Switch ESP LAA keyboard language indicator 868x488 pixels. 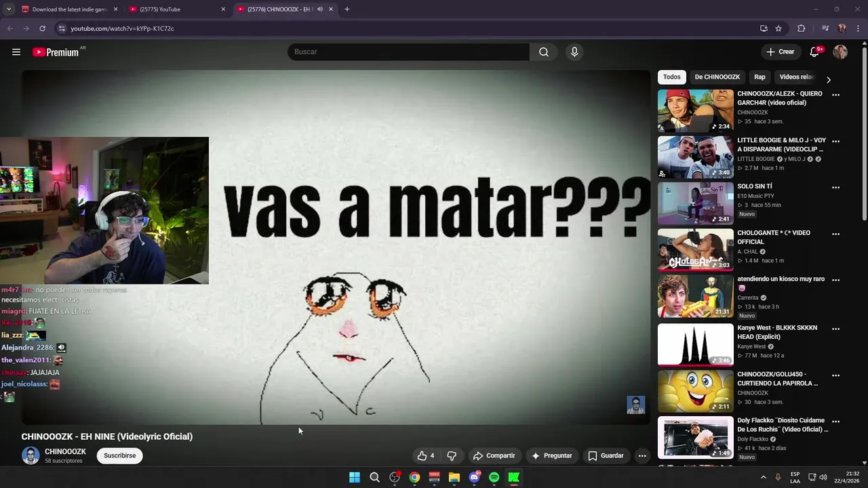pos(795,477)
